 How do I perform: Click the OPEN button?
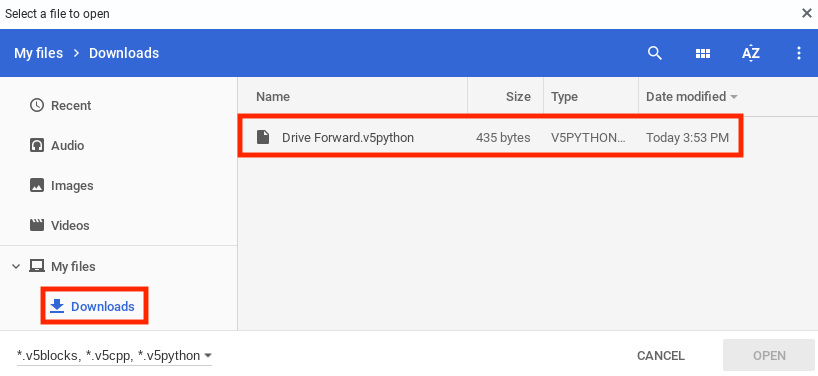coord(769,356)
